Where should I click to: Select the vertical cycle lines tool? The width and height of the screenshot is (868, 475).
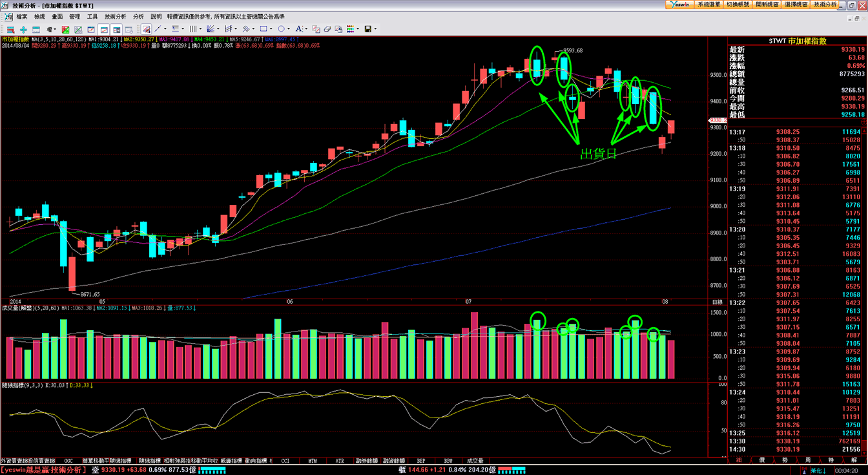(x=192, y=29)
